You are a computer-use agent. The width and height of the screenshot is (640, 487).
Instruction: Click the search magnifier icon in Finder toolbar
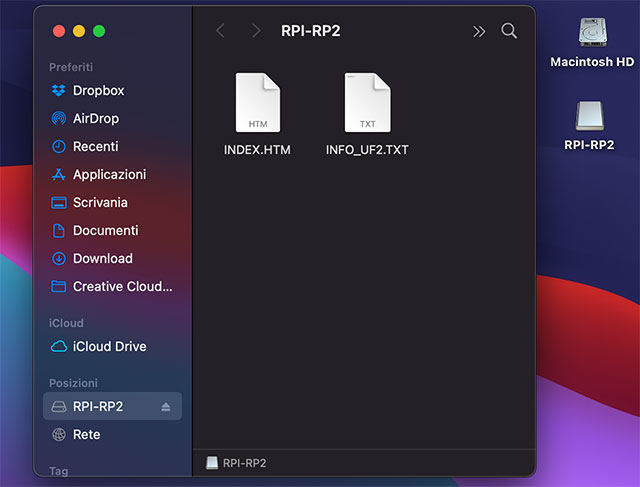(x=509, y=31)
